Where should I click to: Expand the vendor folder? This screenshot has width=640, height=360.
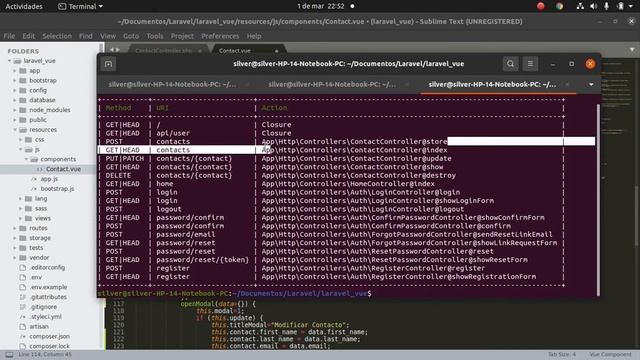(x=15, y=258)
